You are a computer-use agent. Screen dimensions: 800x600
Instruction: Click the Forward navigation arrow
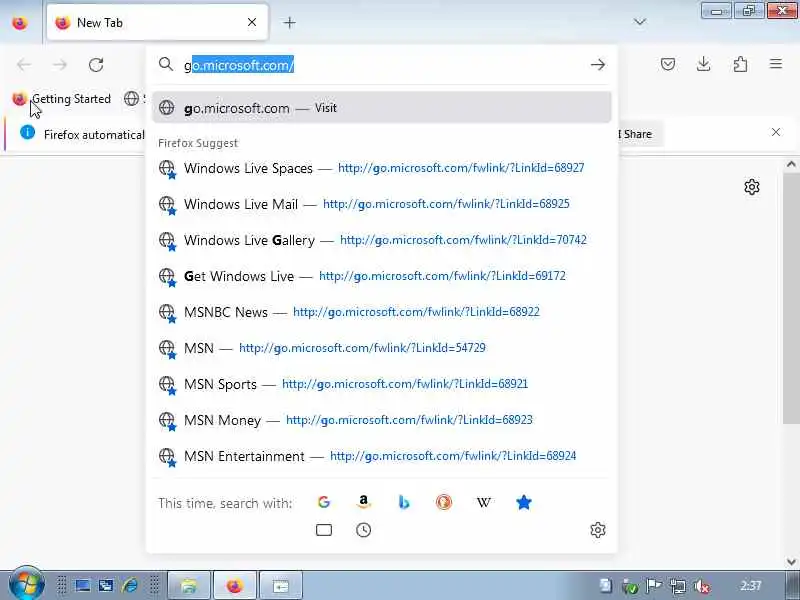(x=60, y=65)
